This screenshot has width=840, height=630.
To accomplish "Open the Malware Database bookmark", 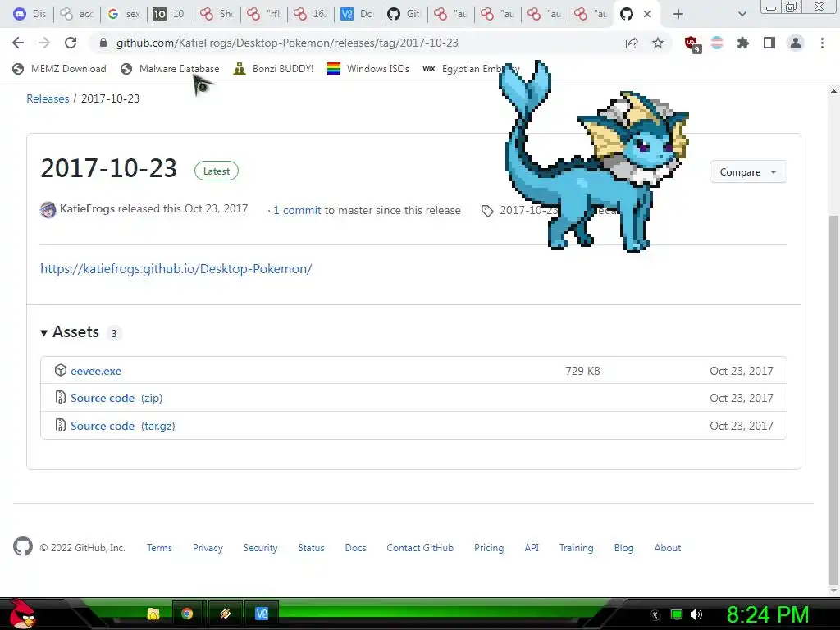I will click(x=171, y=69).
